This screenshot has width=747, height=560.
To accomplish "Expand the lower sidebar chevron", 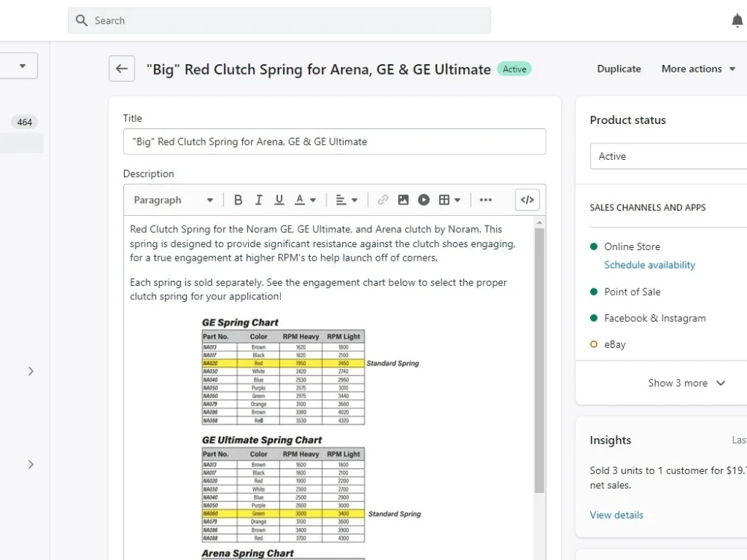I will pos(31,464).
